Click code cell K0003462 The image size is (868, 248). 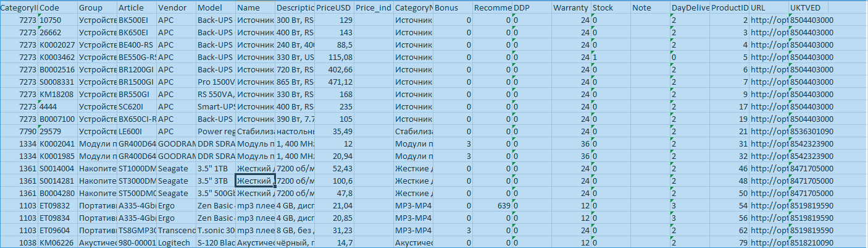point(58,58)
